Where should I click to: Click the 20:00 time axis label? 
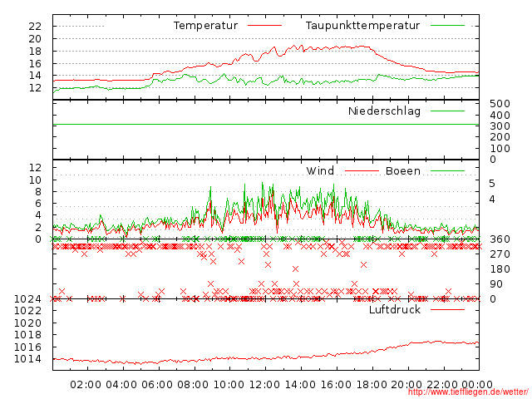(406, 385)
